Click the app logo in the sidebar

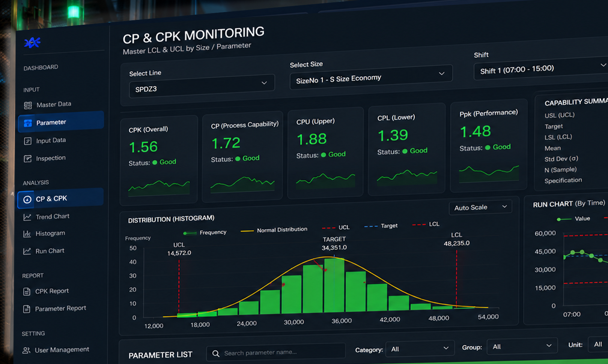point(32,43)
